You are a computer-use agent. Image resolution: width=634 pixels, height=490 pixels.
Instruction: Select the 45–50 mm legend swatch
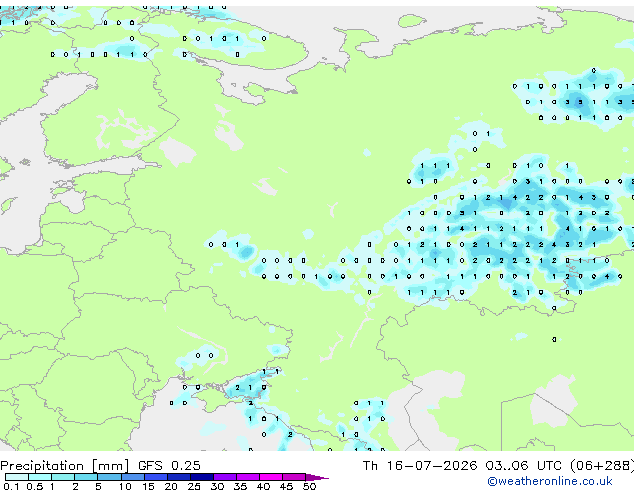point(294,477)
